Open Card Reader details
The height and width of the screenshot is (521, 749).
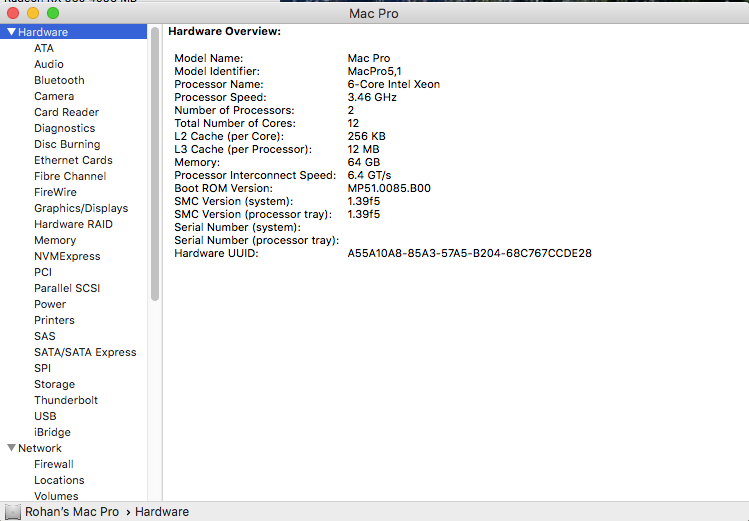(66, 112)
